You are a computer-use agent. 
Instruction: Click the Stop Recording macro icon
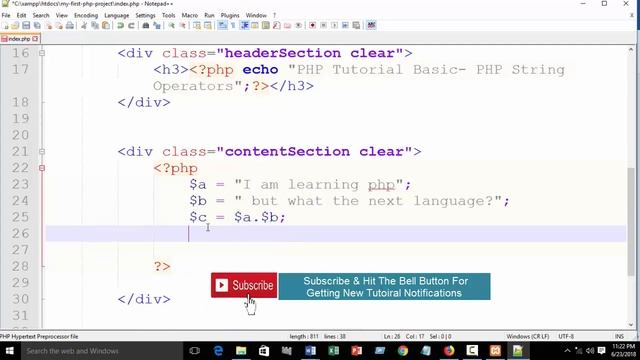click(x=323, y=25)
